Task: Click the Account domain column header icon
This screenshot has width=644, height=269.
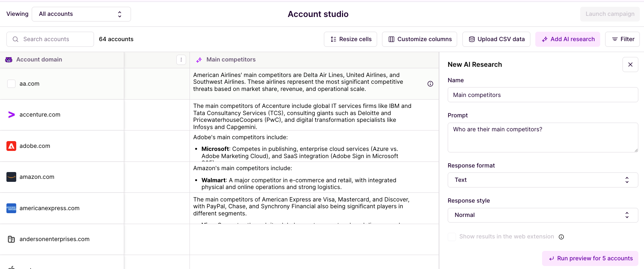Action: click(x=9, y=60)
